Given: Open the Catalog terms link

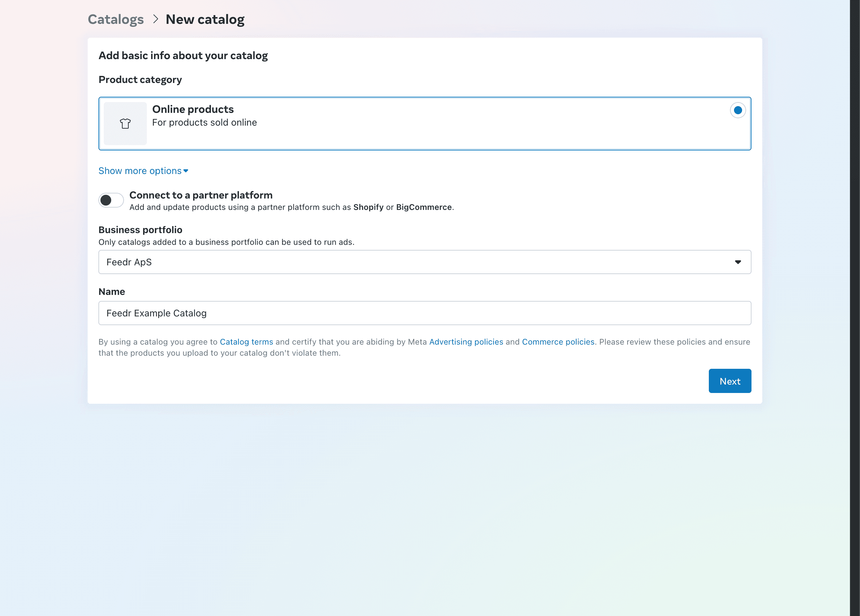Looking at the screenshot, I should pyautogui.click(x=246, y=342).
